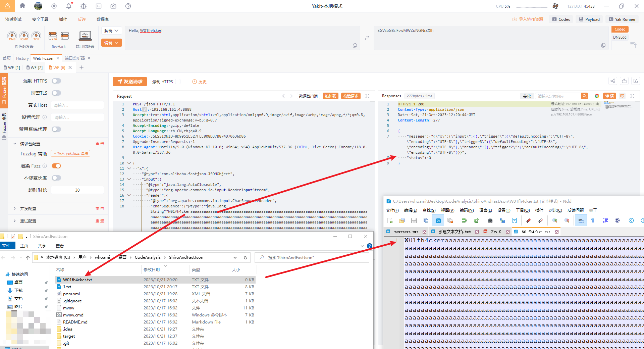Open the 解码 decode dropdown
Image resolution: width=644 pixels, height=349 pixels.
(x=111, y=31)
